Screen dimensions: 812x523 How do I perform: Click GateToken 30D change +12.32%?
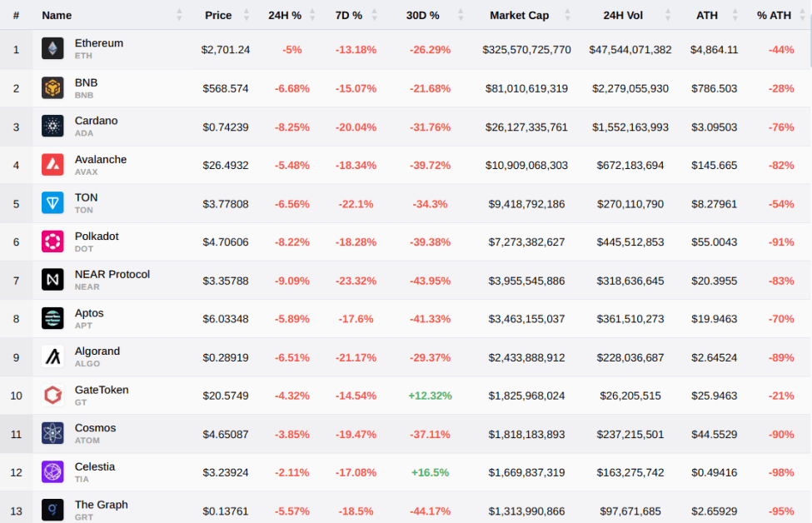[430, 396]
